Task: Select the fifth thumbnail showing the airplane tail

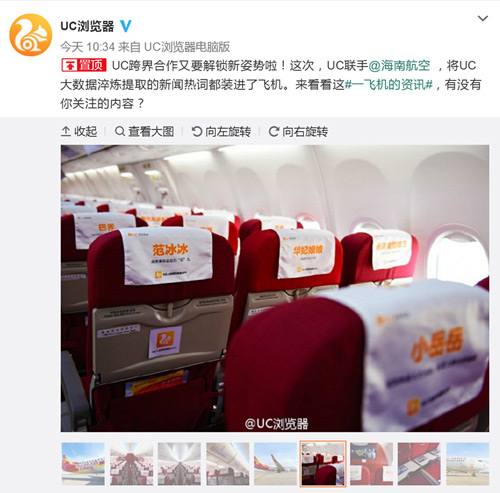Action: [275, 464]
